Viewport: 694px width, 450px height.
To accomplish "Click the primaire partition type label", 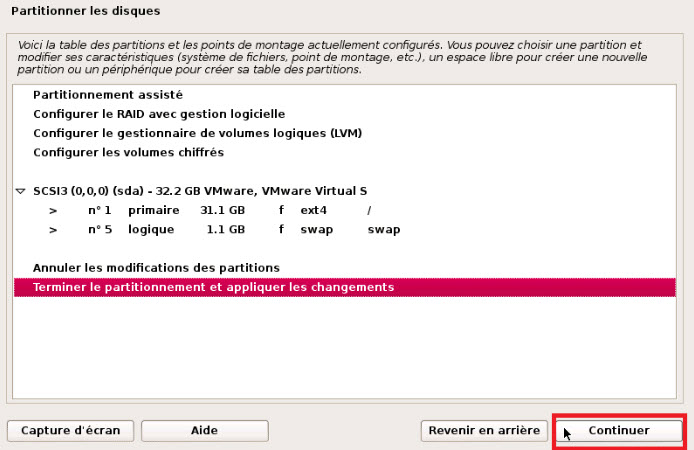I will pos(154,211).
